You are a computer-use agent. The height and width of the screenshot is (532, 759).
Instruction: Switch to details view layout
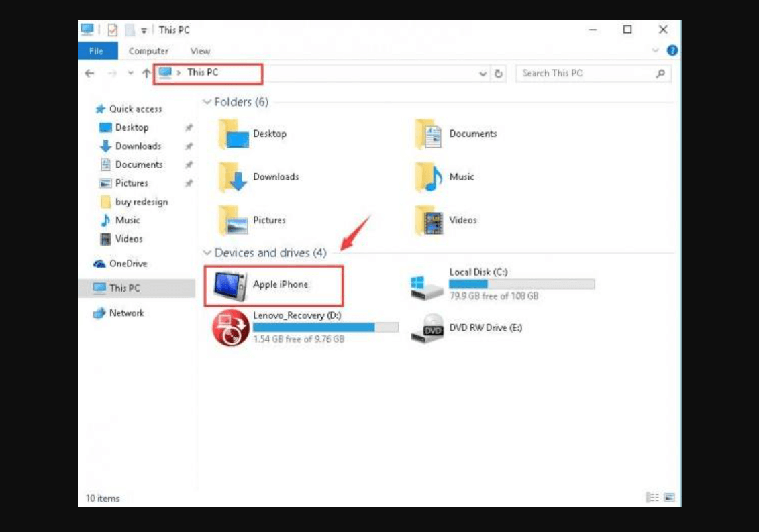652,497
